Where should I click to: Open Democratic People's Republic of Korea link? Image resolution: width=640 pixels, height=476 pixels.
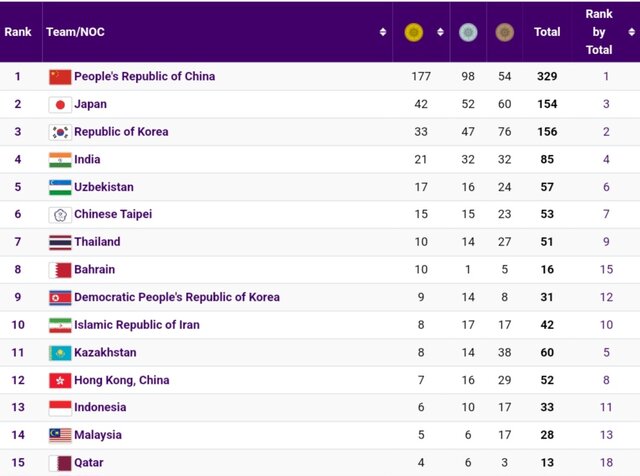click(x=176, y=297)
